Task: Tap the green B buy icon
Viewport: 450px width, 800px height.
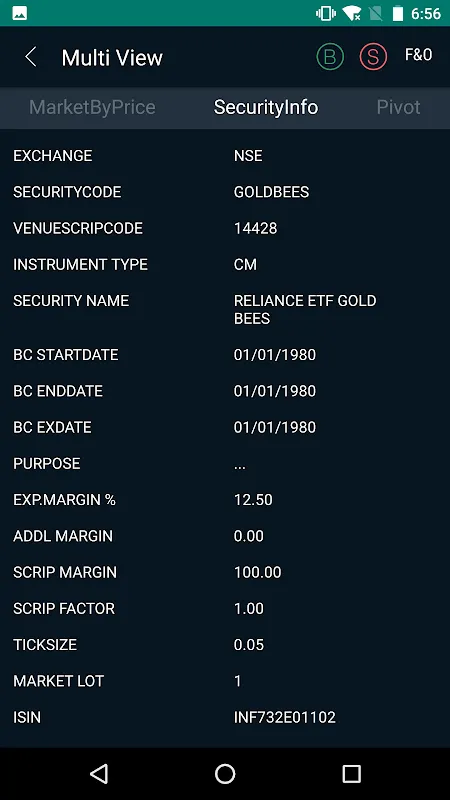Action: point(330,57)
